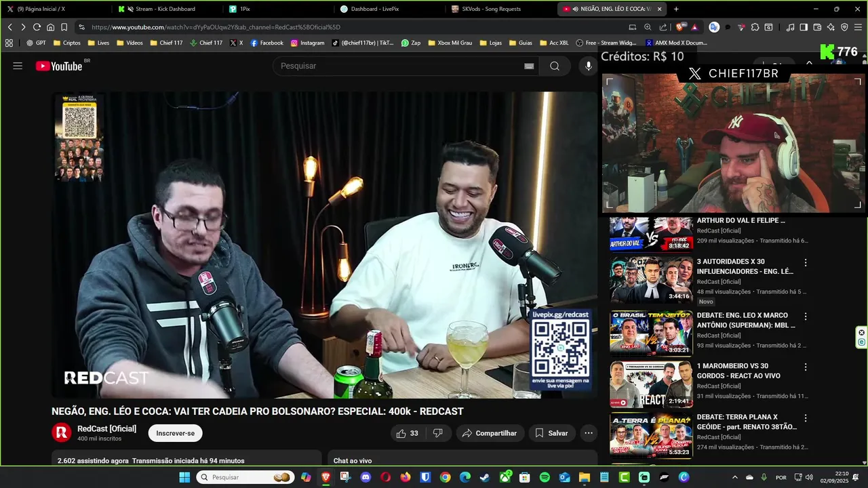Save the video with Salvar button

click(551, 433)
